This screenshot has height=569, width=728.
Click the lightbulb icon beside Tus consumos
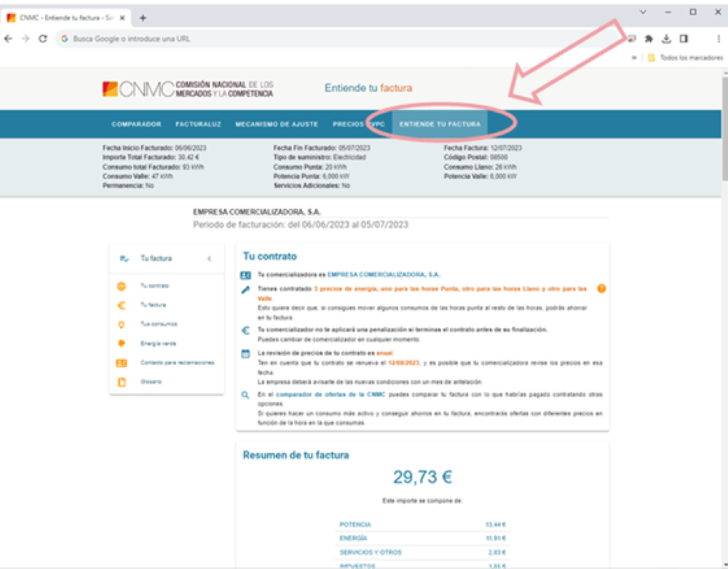point(122,324)
